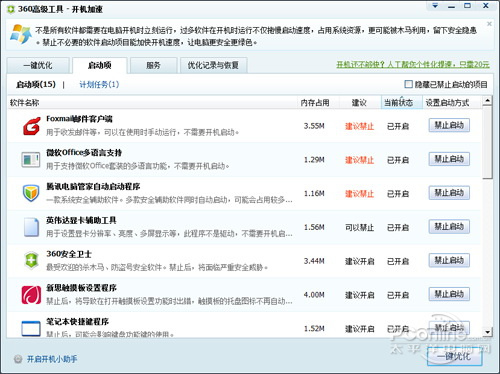Switch to the 一键优化 tab
Image resolution: width=500 pixels, height=374 pixels.
(38, 65)
